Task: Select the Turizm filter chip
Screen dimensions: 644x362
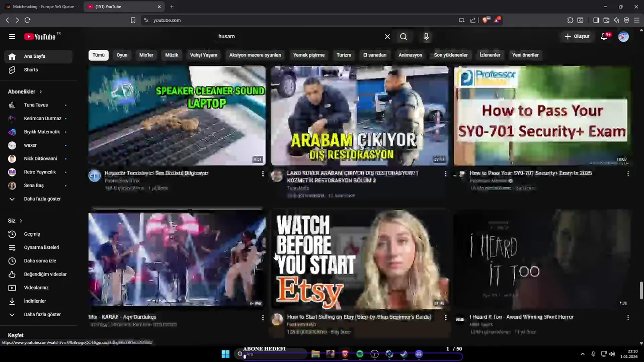Action: coord(344,55)
